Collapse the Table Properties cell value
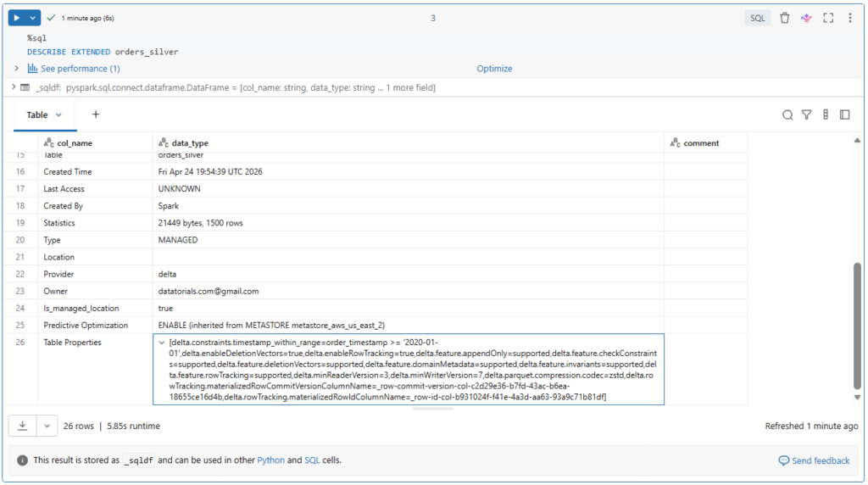This screenshot has width=868, height=485. (x=162, y=343)
